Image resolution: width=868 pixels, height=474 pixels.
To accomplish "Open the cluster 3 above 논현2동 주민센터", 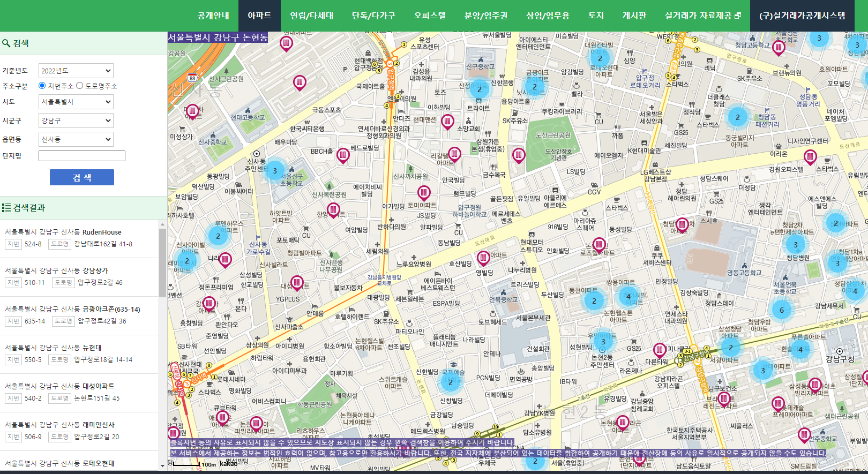I will (x=603, y=342).
